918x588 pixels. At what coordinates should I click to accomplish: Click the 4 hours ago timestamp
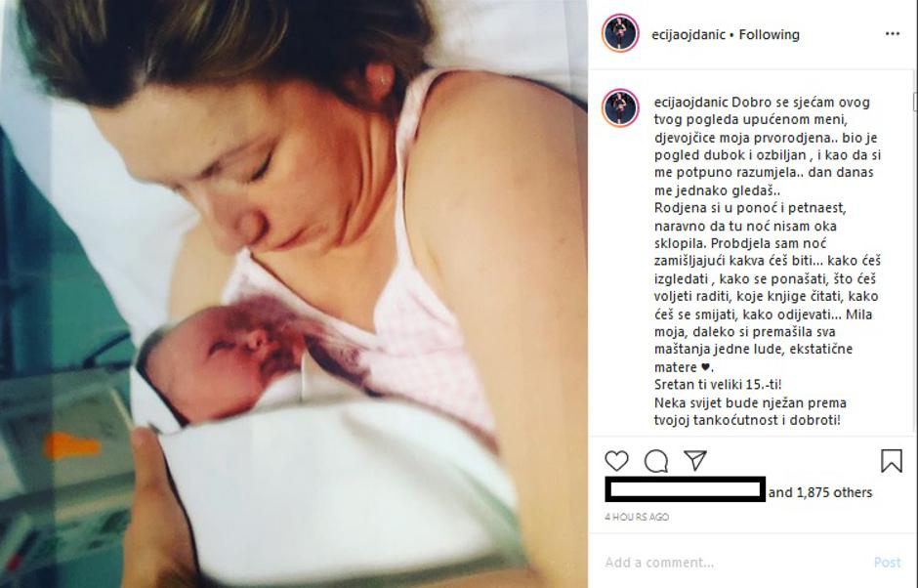pos(637,517)
